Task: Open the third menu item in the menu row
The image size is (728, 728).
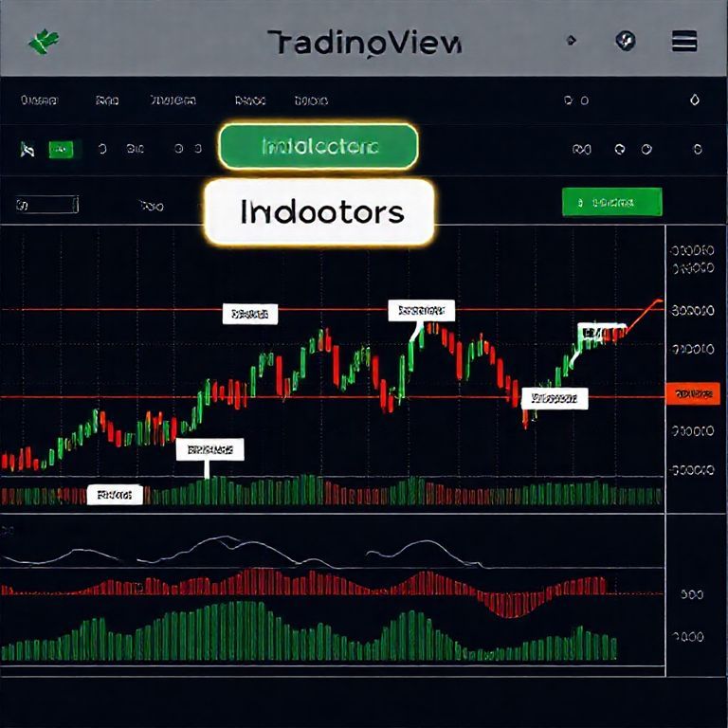Action: [x=173, y=100]
